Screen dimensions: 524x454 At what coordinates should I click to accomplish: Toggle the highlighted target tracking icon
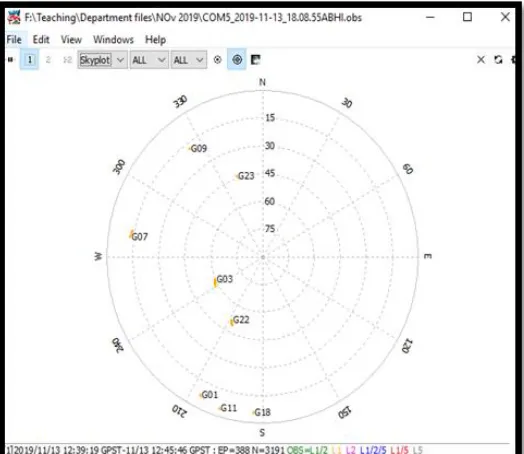237,60
